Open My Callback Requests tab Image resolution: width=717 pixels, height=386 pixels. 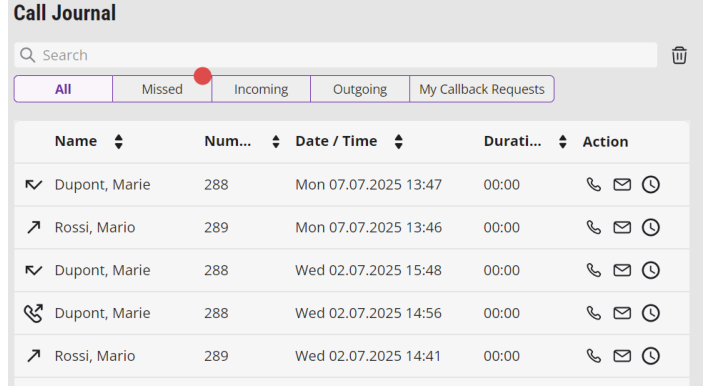coord(482,89)
